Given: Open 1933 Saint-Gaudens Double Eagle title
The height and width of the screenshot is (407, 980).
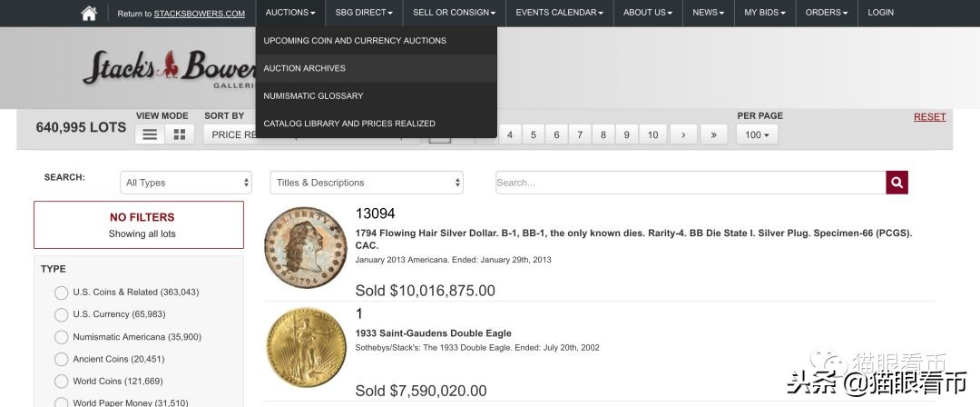Looking at the screenshot, I should 433,333.
